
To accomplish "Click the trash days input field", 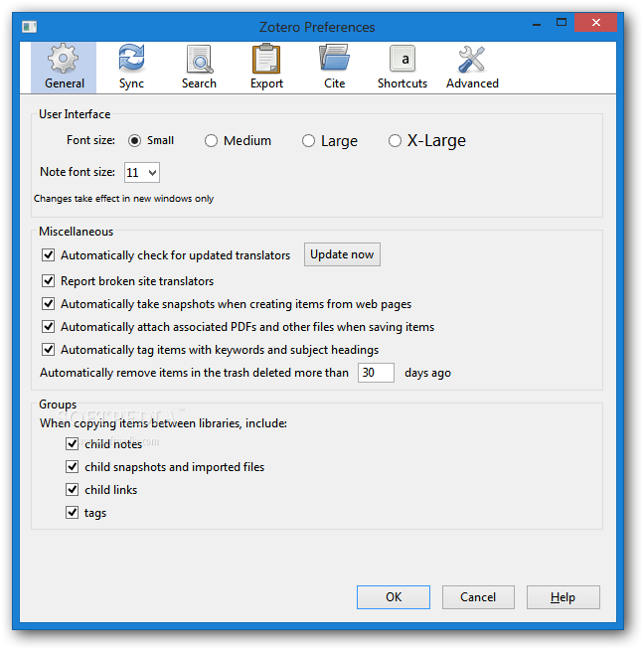I will coord(376,373).
